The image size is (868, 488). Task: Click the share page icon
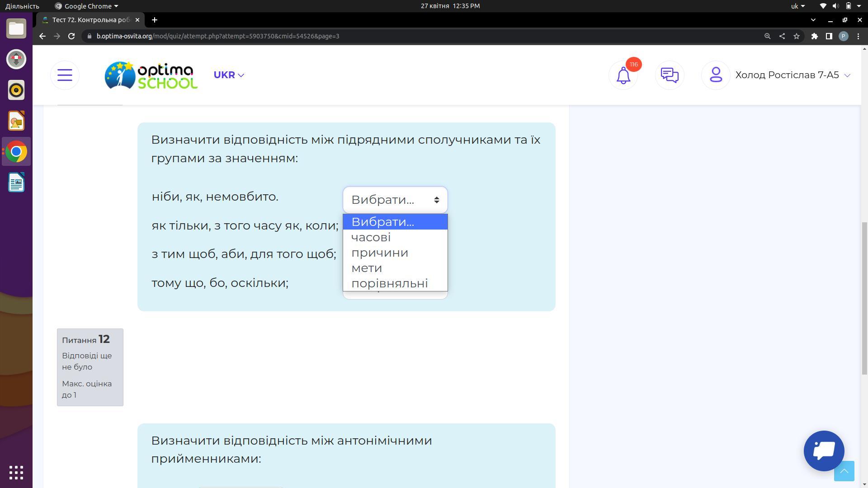(x=782, y=36)
